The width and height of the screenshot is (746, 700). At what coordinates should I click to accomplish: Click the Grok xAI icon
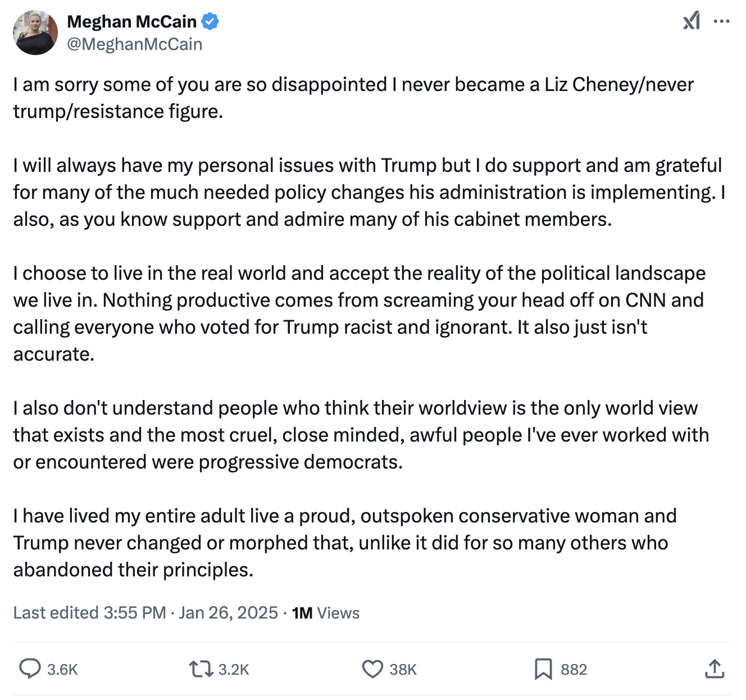(692, 21)
